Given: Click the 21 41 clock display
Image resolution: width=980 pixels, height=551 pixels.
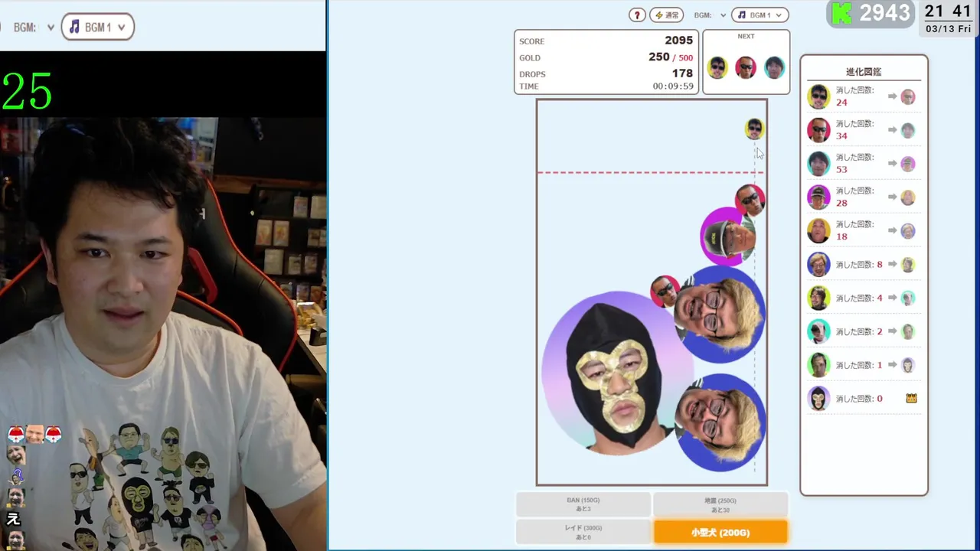Looking at the screenshot, I should click(948, 11).
